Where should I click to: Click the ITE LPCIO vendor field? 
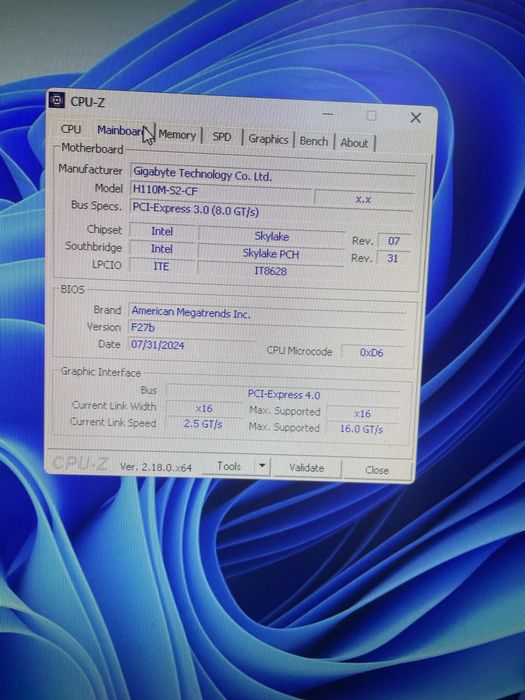click(x=161, y=266)
